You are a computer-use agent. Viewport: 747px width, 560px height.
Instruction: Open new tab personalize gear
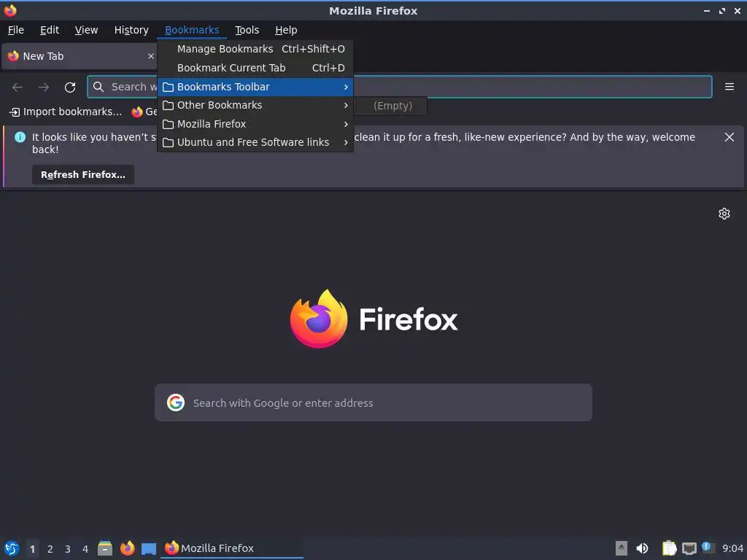[724, 214]
